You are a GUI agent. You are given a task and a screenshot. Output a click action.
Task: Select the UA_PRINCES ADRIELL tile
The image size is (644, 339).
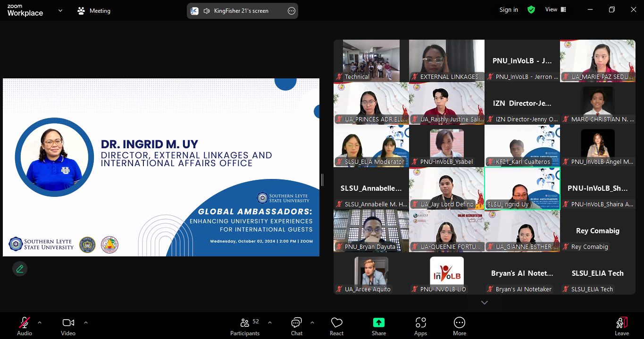(x=371, y=103)
